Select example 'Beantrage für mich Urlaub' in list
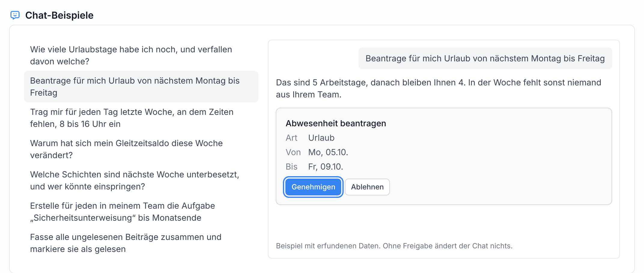 pyautogui.click(x=141, y=87)
